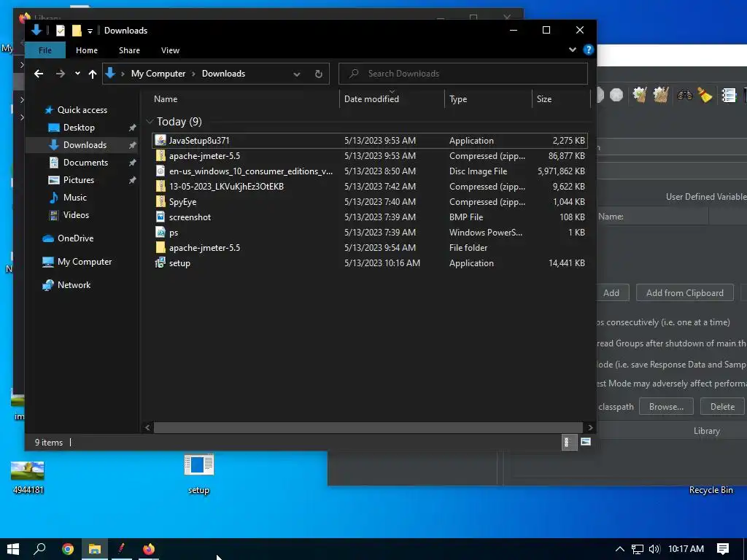Open OneDrive in the navigation pane
Viewport: 747px width, 560px height.
[x=75, y=238]
